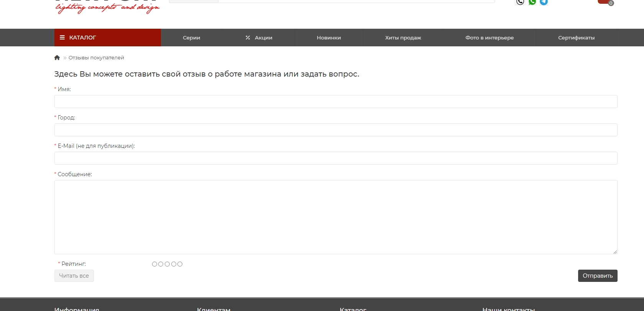Select the third rating radio button

[x=167, y=264]
